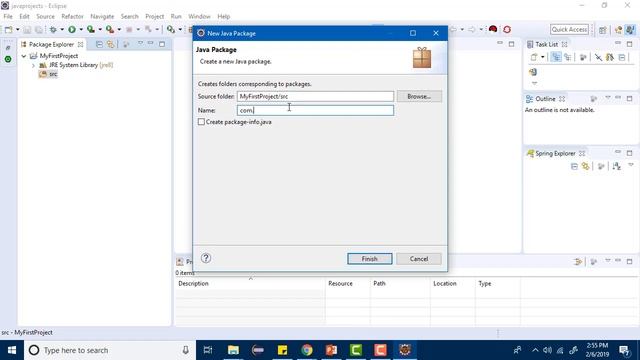Open the Project menu
The height and width of the screenshot is (360, 640).
coord(154,16)
